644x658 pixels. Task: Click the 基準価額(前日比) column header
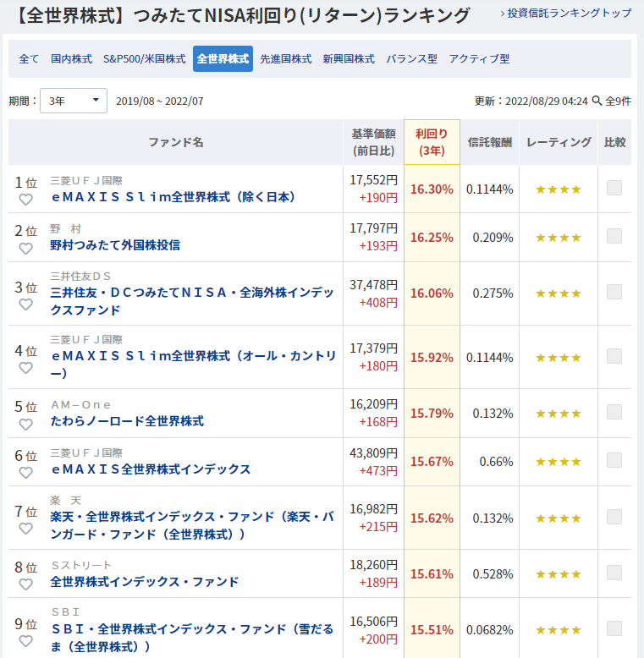374,142
